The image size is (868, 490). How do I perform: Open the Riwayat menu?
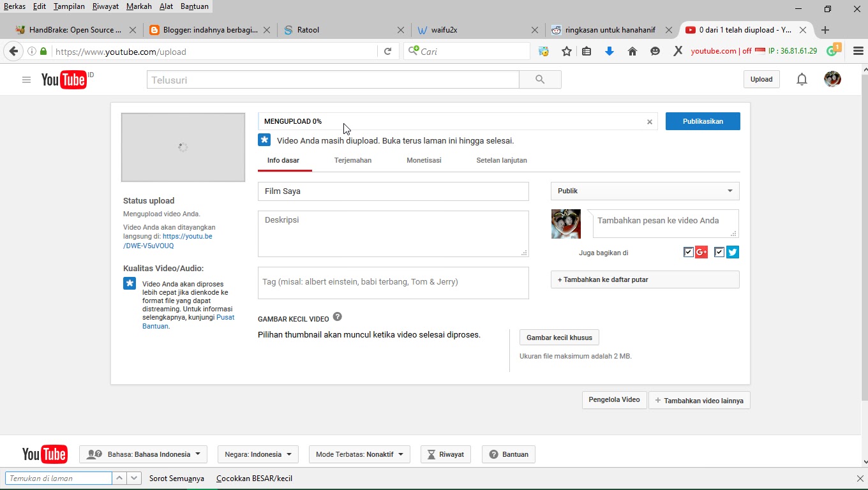(x=105, y=6)
